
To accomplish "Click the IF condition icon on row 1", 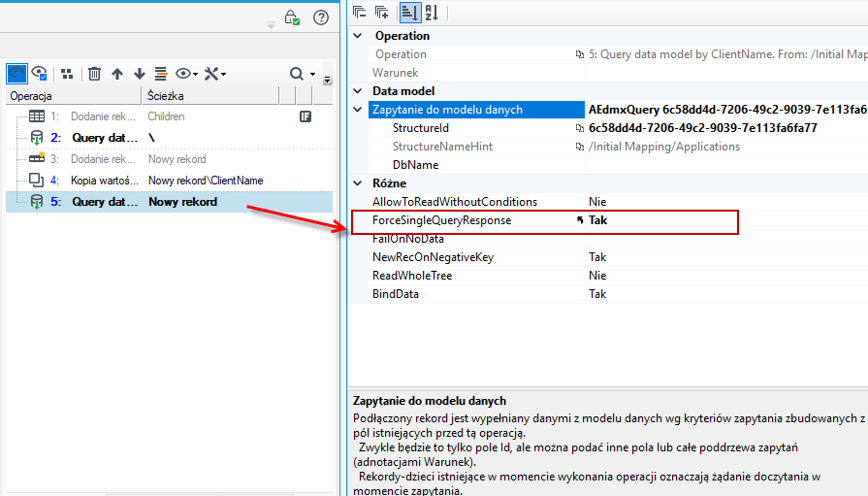I will (x=305, y=116).
